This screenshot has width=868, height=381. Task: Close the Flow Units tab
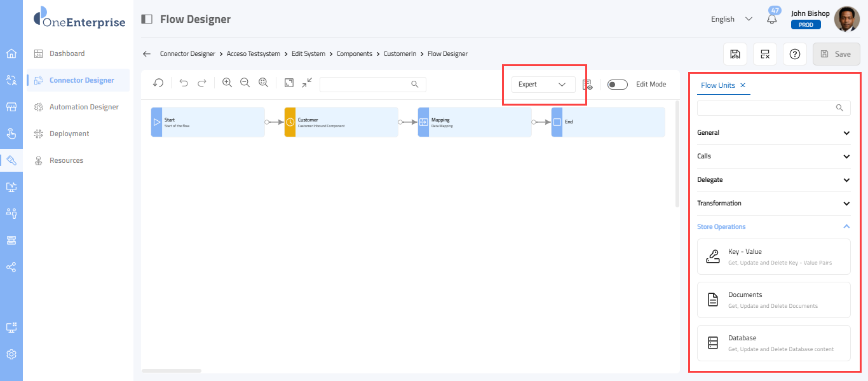pyautogui.click(x=743, y=85)
